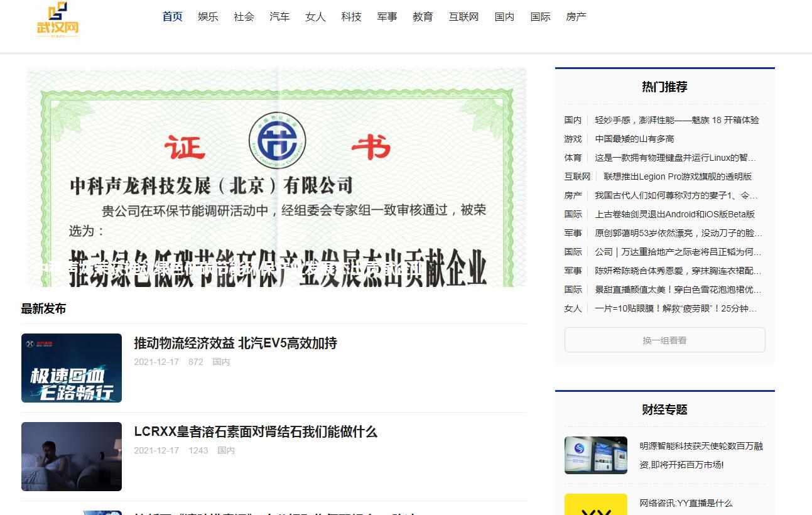This screenshot has width=812, height=515.
Task: Click the 热门推荐 panel heading
Action: [664, 87]
